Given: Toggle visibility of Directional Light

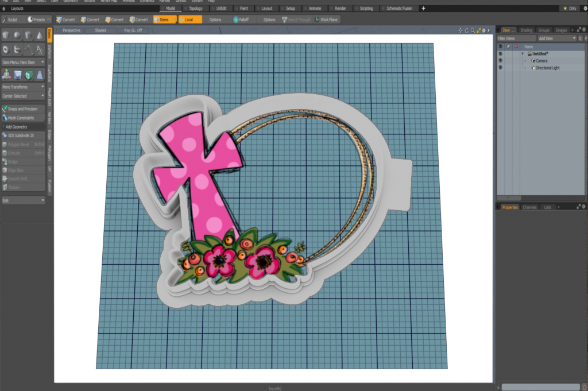Looking at the screenshot, I should (500, 68).
